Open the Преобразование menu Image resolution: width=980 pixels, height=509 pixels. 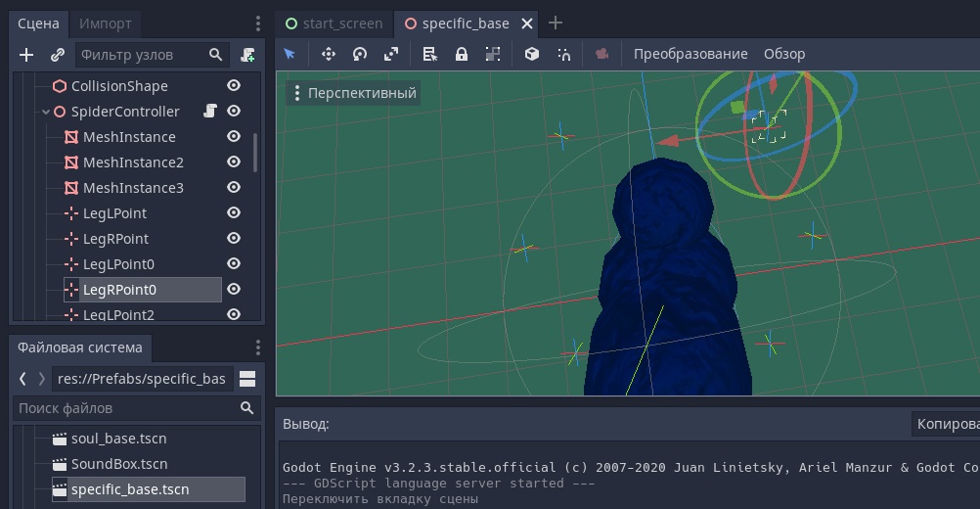pos(690,54)
